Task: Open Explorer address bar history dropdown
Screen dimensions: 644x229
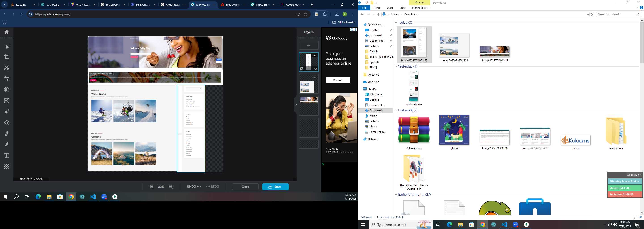Action: tap(587, 14)
